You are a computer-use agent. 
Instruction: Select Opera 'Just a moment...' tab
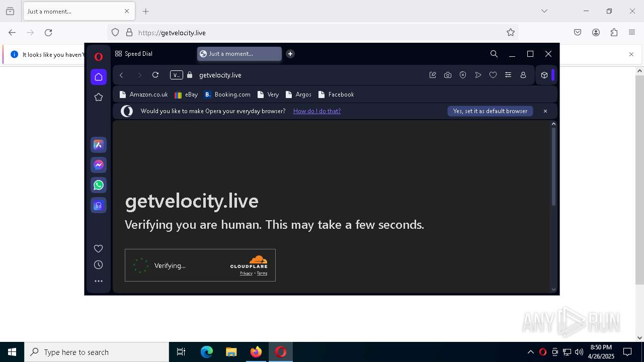point(239,54)
